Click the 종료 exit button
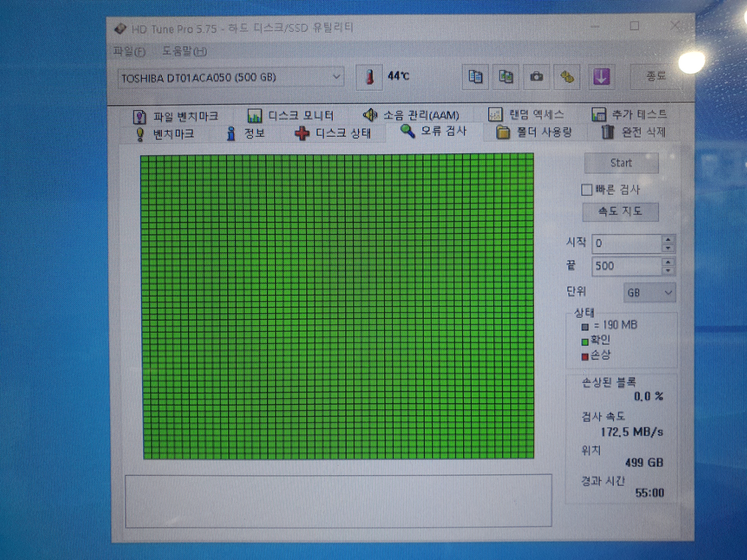Viewport: 747px width, 560px height. click(656, 76)
